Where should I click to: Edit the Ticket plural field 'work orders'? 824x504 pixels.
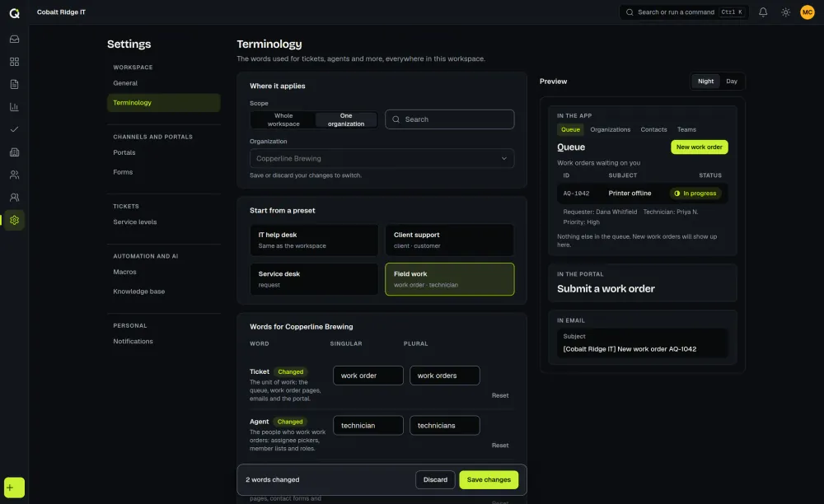tap(445, 376)
